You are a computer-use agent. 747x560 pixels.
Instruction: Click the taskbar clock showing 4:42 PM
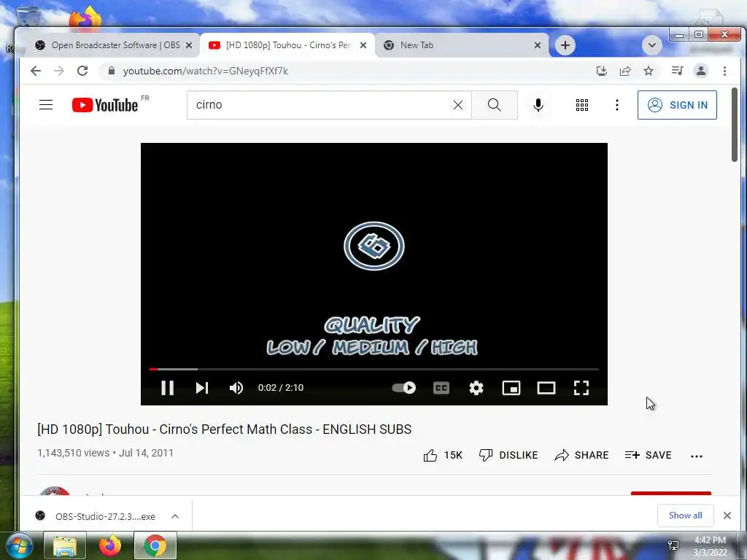(710, 546)
